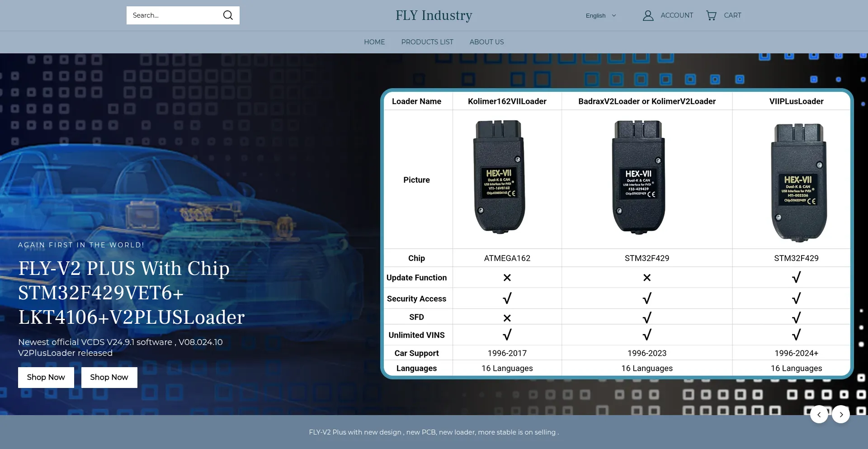Click the FLY-V2 PLUS banner headline
868x449 pixels.
pyautogui.click(x=131, y=293)
